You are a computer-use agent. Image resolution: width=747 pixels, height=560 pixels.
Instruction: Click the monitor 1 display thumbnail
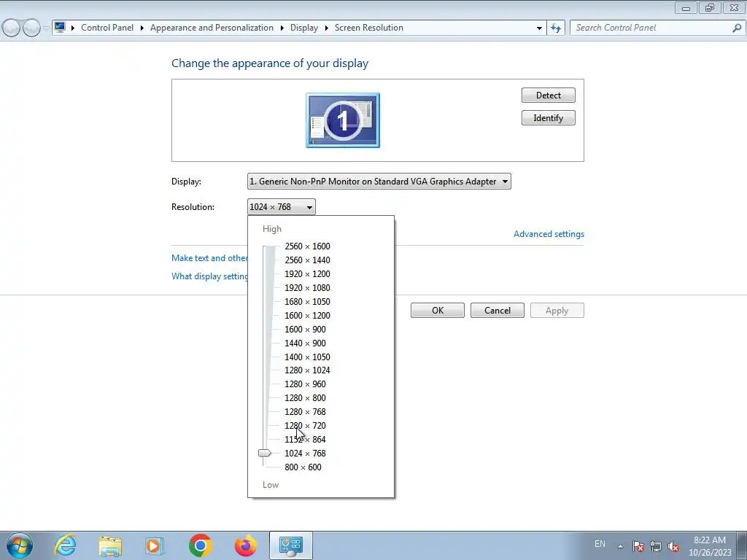point(343,120)
